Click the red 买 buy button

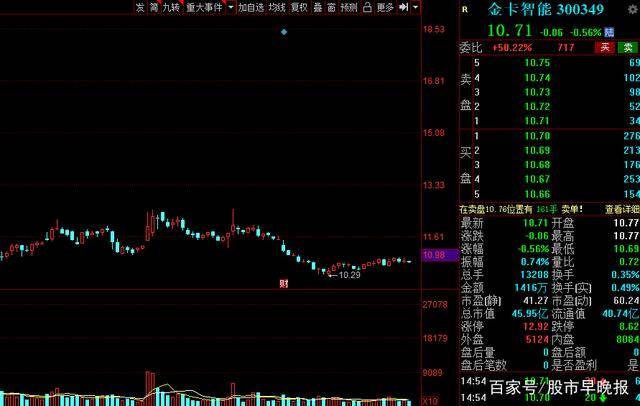point(605,47)
